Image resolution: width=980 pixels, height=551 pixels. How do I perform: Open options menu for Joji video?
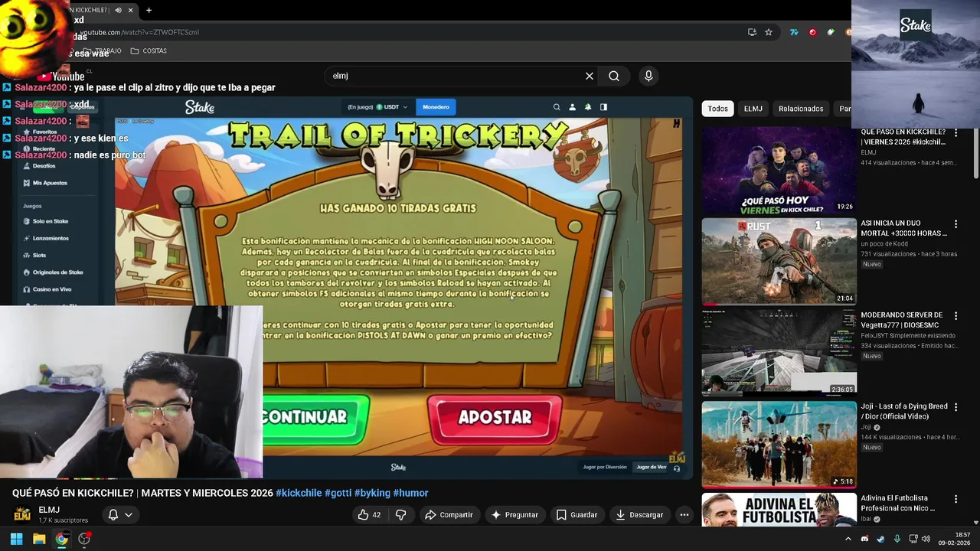[x=955, y=407]
